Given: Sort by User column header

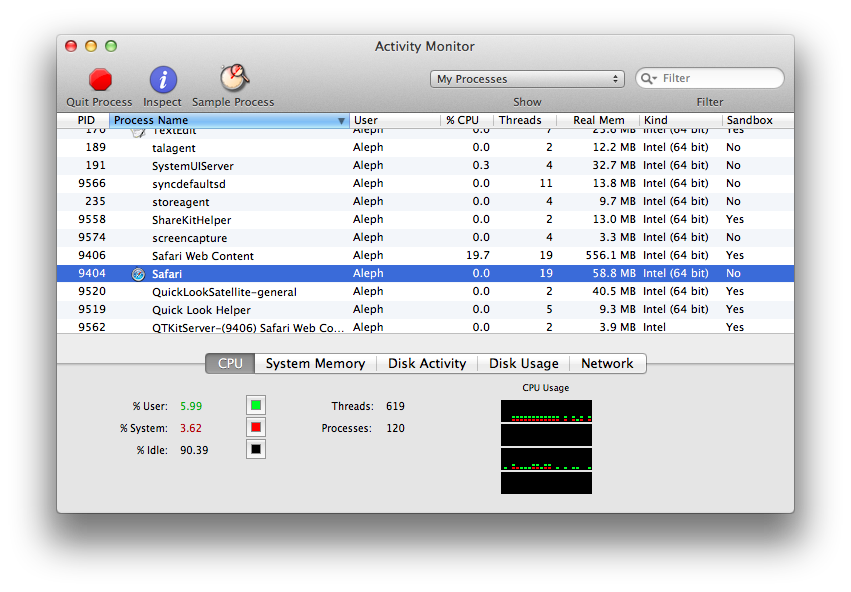Looking at the screenshot, I should point(395,120).
